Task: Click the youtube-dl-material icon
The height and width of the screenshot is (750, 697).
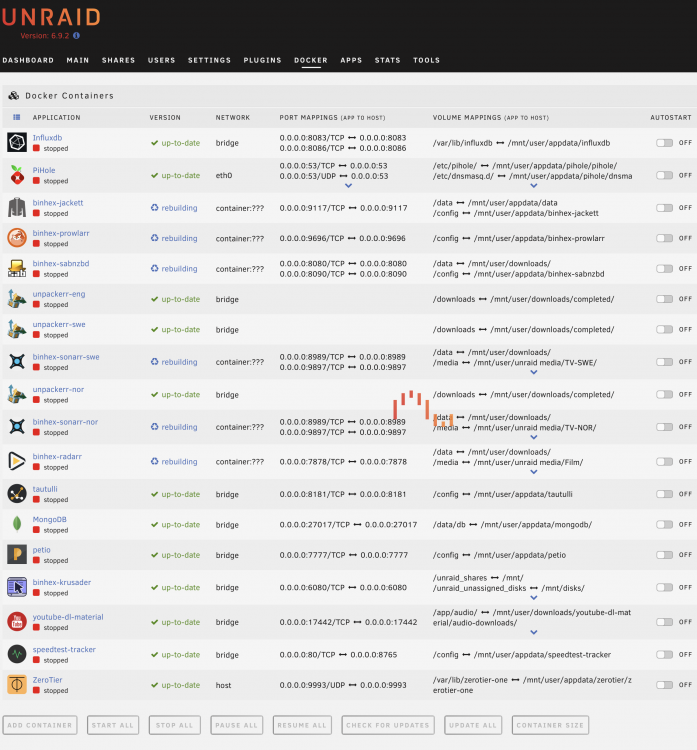Action: (17, 622)
